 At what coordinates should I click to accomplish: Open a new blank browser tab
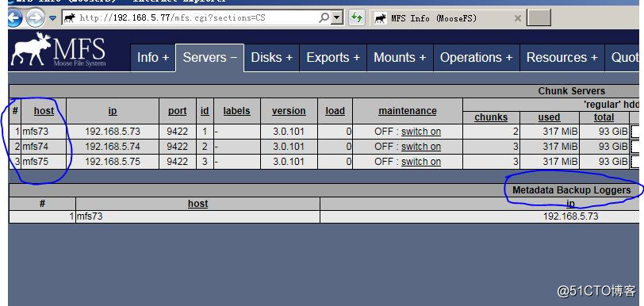point(539,18)
